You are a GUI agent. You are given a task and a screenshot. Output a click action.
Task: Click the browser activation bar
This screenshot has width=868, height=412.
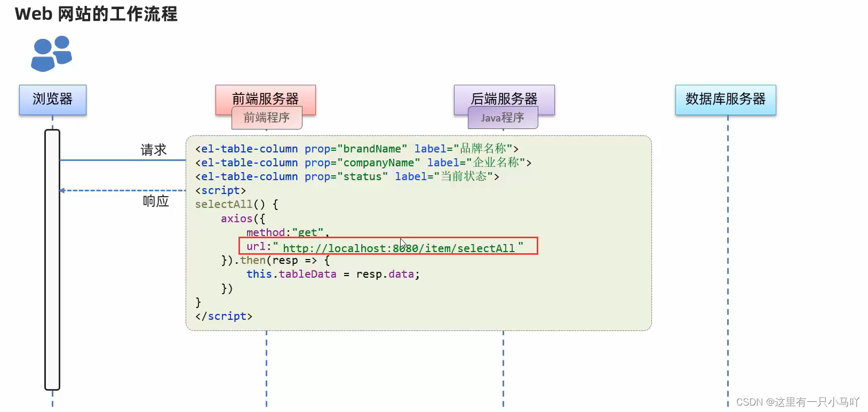coord(52,260)
